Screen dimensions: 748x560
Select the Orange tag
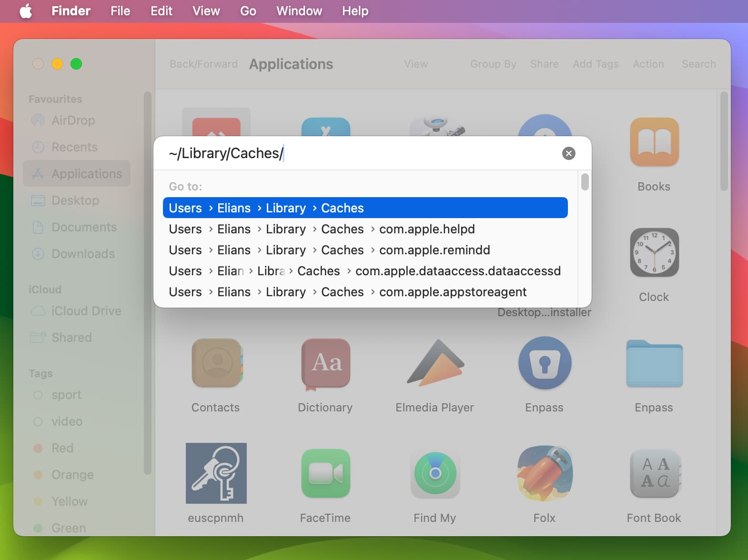[77, 475]
